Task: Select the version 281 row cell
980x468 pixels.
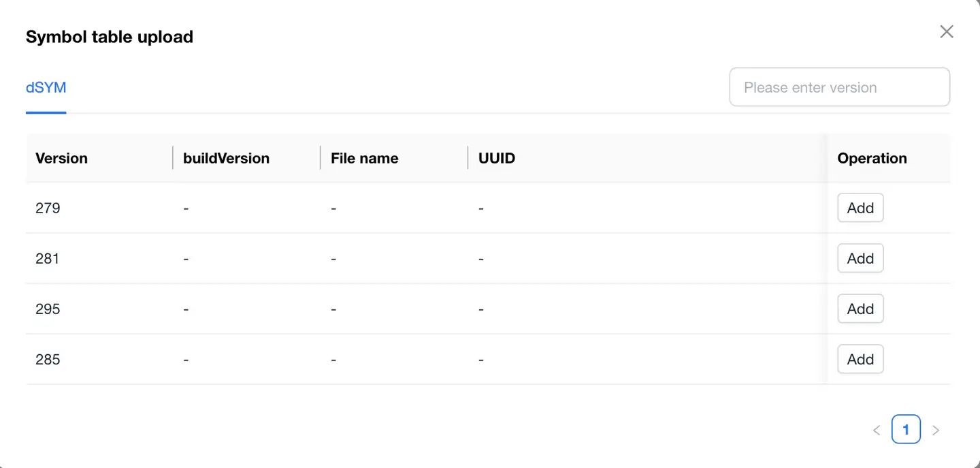Action: [x=48, y=259]
